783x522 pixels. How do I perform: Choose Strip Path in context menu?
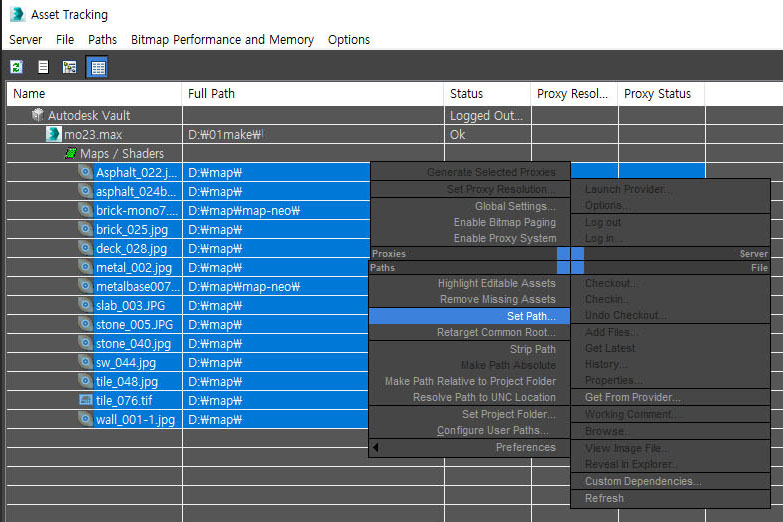point(469,349)
